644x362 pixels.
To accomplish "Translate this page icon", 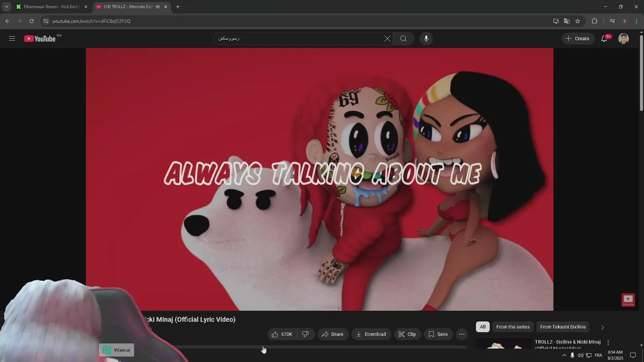I will [x=567, y=21].
